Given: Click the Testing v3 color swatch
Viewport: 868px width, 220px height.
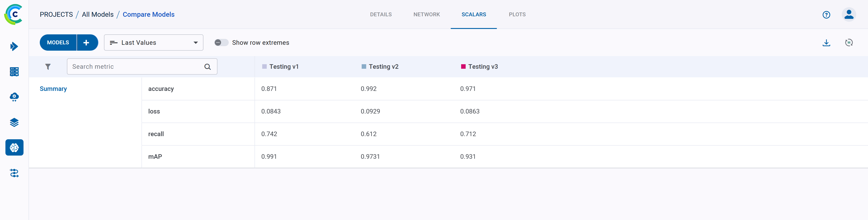Looking at the screenshot, I should point(463,67).
